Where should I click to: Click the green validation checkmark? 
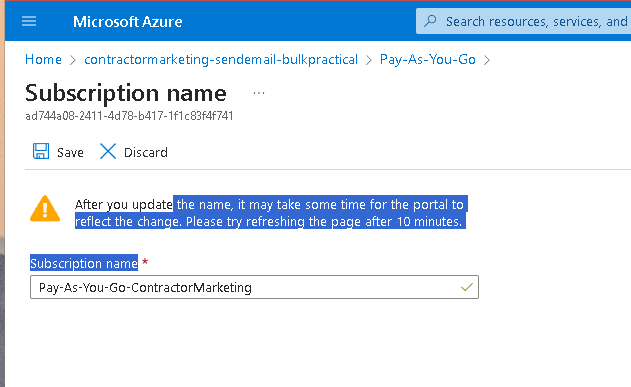click(x=467, y=287)
